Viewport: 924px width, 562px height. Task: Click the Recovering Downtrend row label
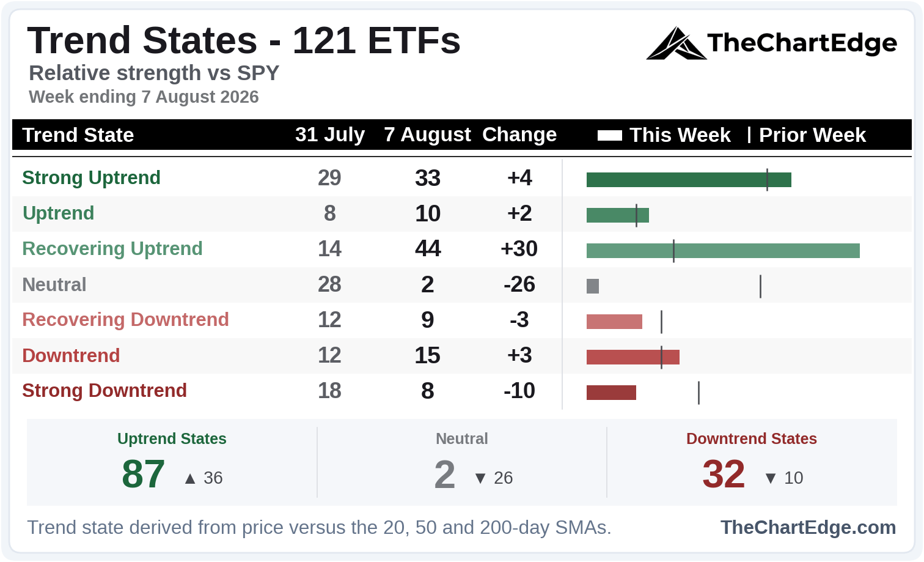point(125,320)
